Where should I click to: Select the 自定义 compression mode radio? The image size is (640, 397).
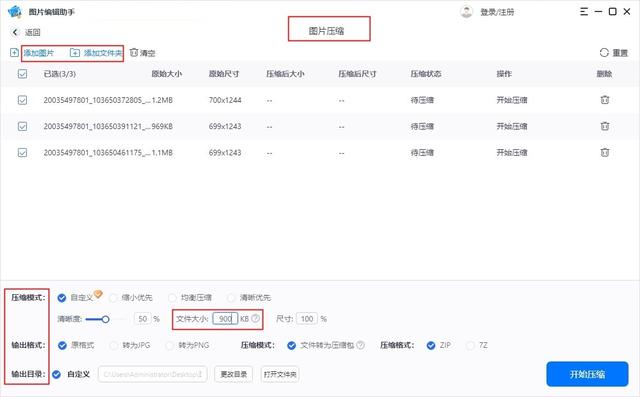[62, 298]
